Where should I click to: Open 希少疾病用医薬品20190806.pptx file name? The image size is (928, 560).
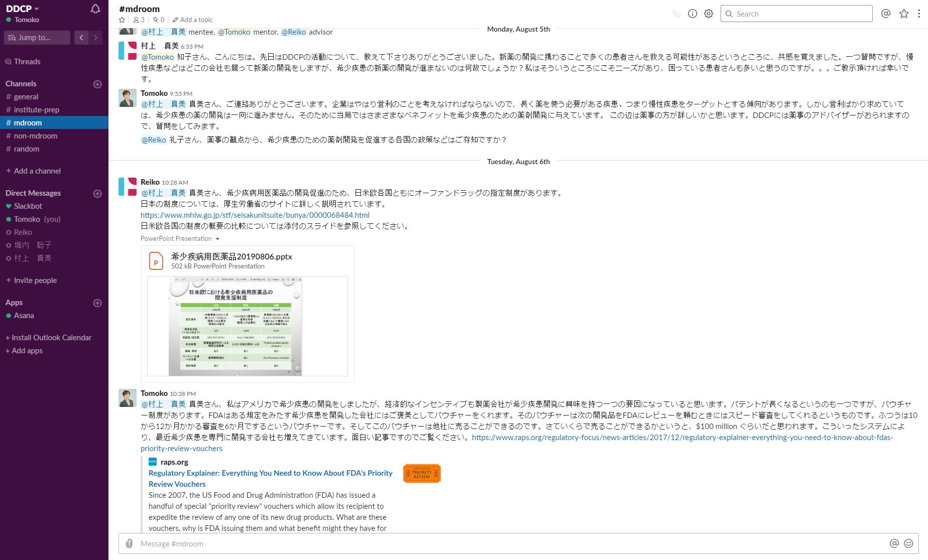(231, 256)
